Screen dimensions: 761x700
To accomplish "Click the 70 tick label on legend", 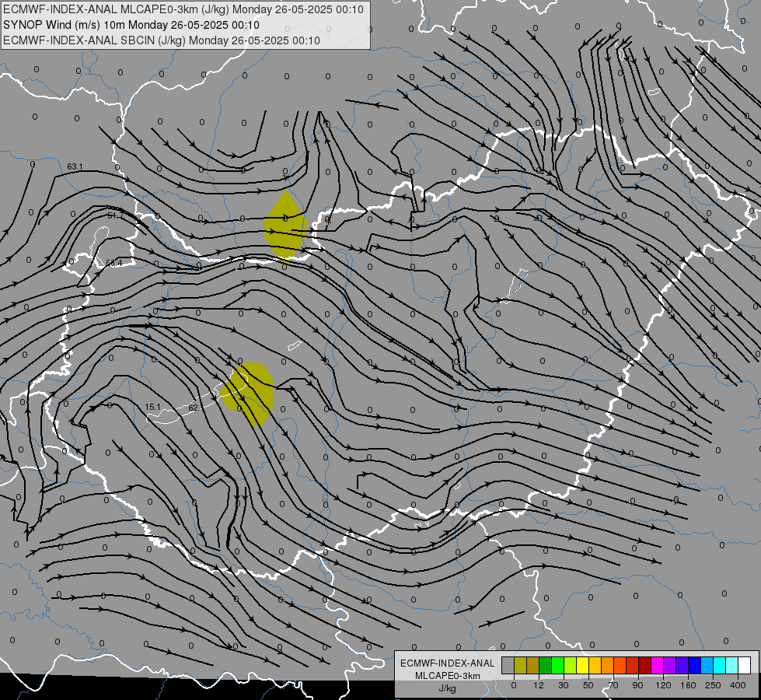I will [613, 685].
